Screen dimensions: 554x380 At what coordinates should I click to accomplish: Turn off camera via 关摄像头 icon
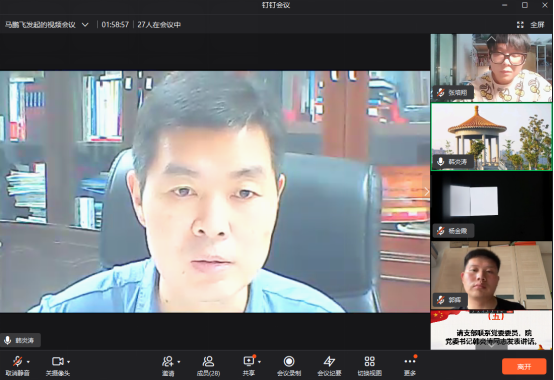click(57, 361)
